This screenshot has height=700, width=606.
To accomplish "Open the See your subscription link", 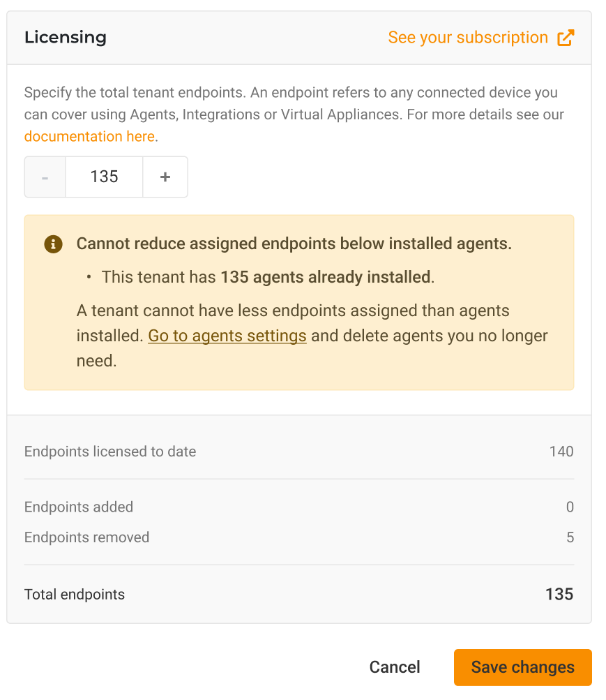I will (468, 38).
